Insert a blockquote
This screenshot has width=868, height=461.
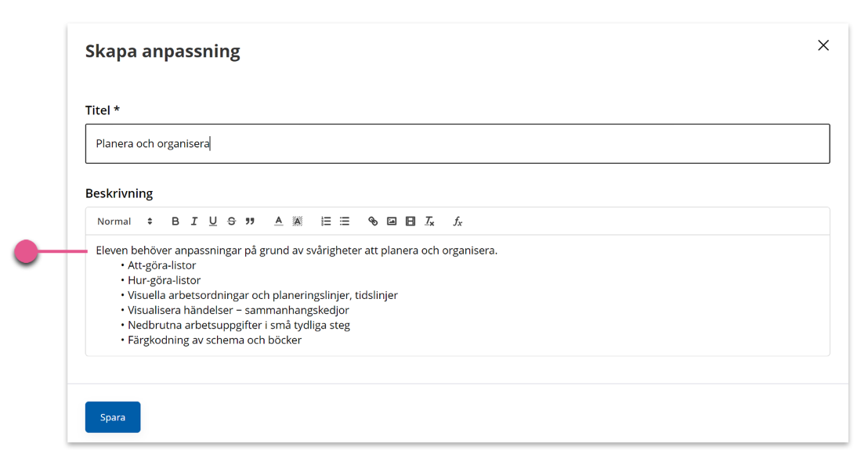tap(250, 221)
